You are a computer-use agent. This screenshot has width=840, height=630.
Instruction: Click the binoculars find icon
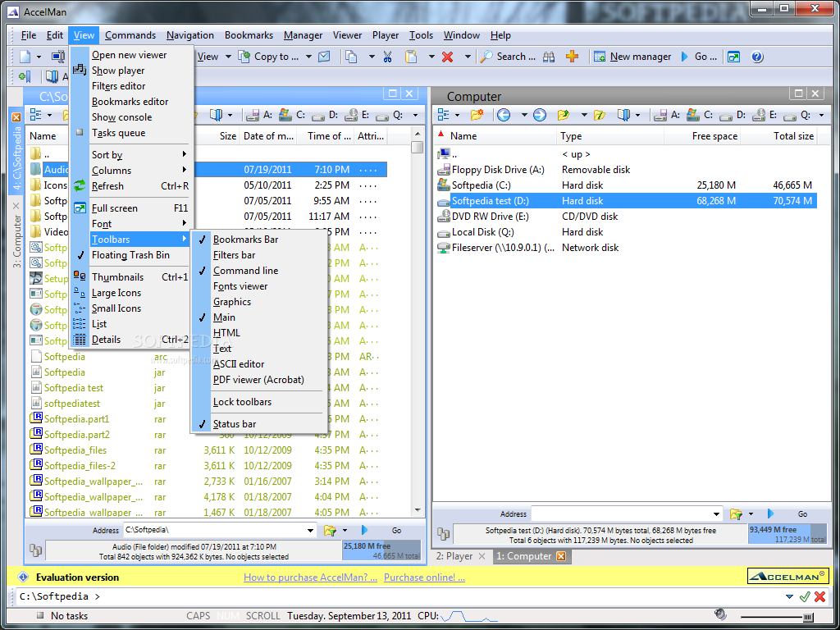coord(549,57)
